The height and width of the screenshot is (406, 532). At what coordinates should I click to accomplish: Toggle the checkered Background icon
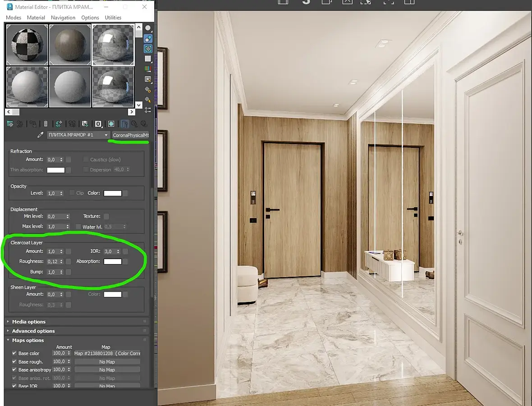[148, 49]
